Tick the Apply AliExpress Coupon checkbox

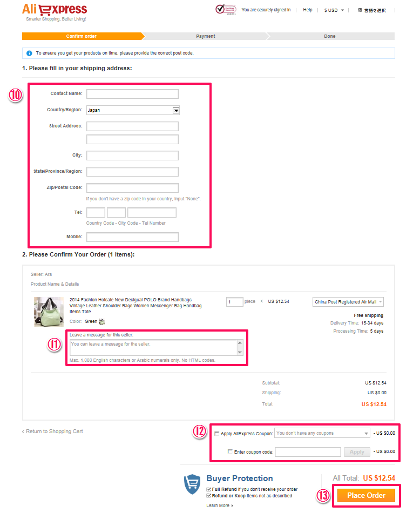[216, 434]
